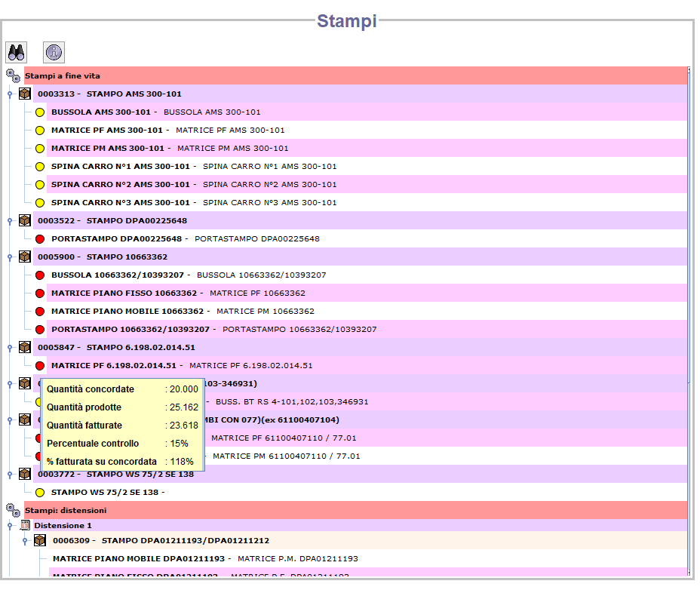Click the gears icon beside Stampi a fine vita

13,75
